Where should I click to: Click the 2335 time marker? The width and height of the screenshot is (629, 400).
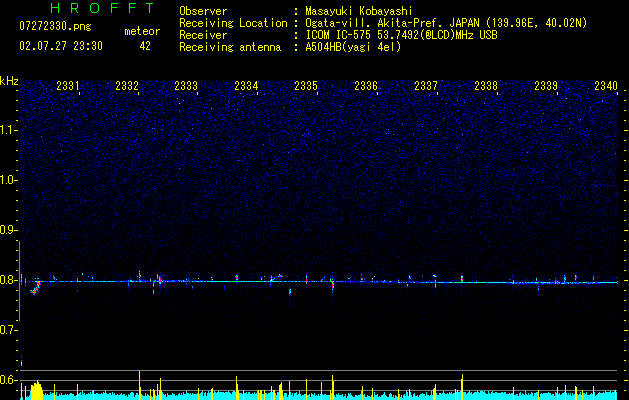tap(306, 85)
